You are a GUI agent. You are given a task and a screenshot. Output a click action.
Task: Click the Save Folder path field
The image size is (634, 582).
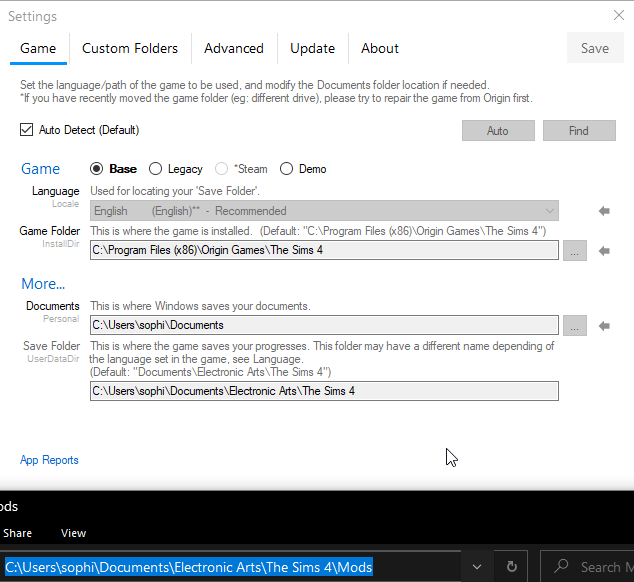pos(324,391)
